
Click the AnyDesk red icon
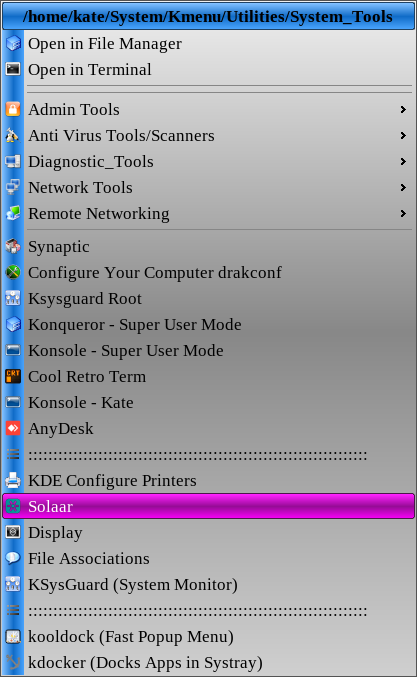[x=13, y=428]
